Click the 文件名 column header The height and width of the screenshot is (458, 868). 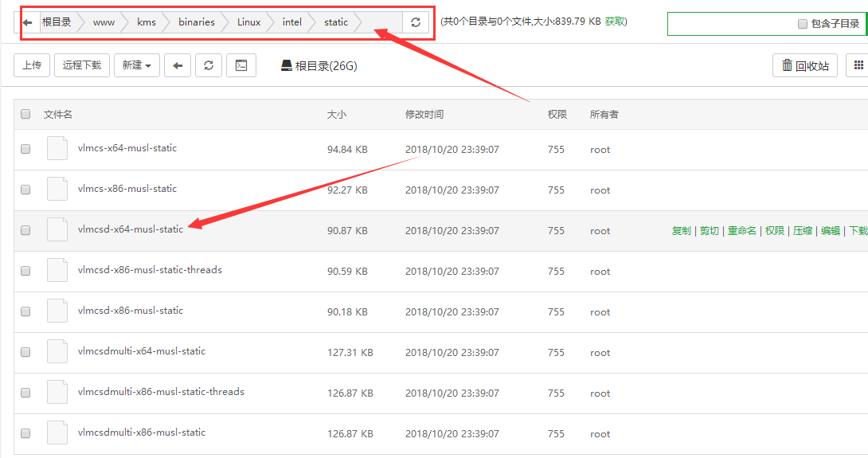point(58,115)
